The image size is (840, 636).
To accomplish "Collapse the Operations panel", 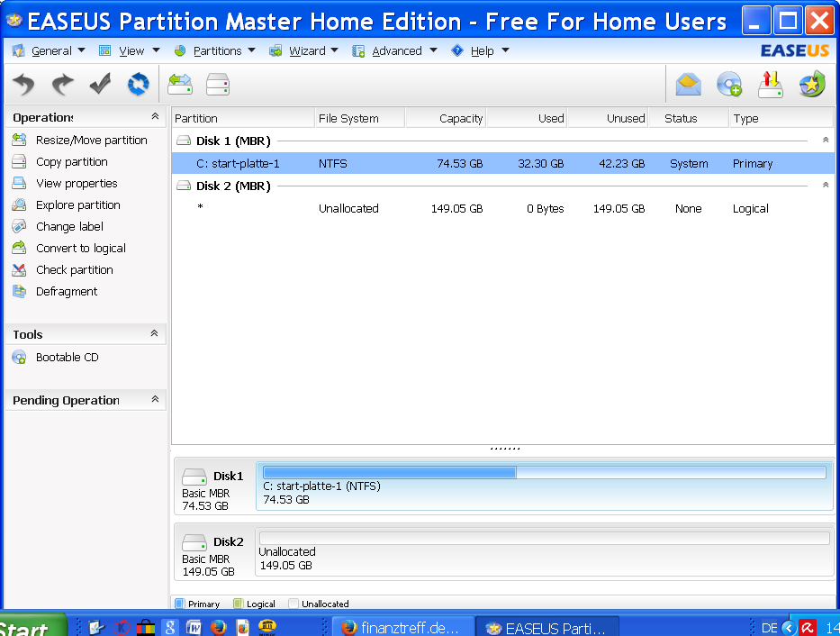I will [x=155, y=116].
